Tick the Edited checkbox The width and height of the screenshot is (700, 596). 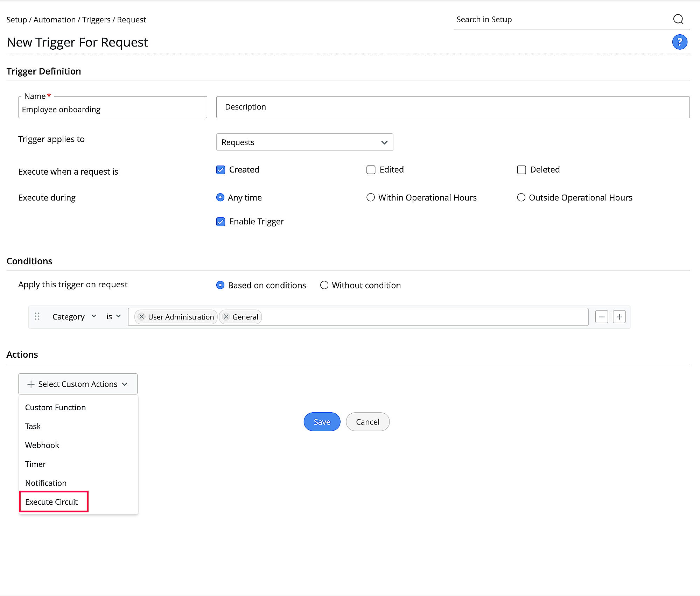(371, 170)
